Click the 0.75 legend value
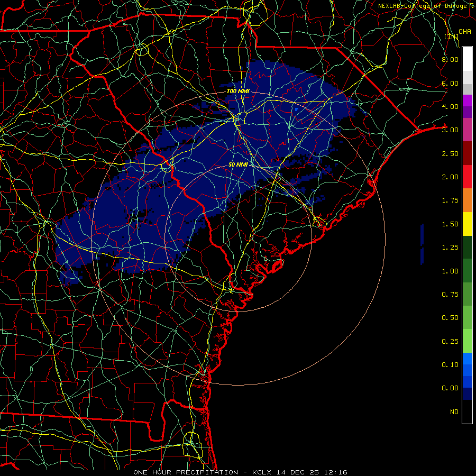This screenshot has width=476, height=476. (450, 295)
